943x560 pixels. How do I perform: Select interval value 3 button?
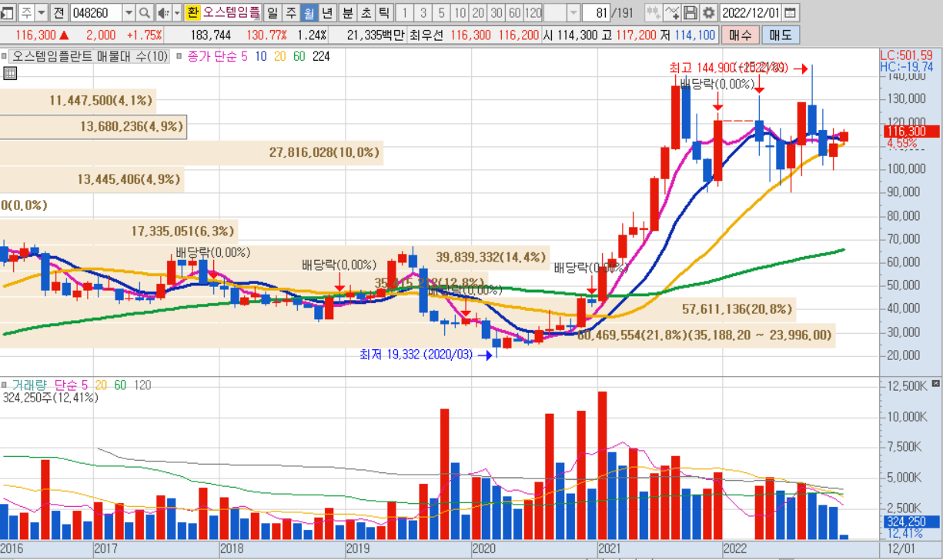click(x=423, y=13)
